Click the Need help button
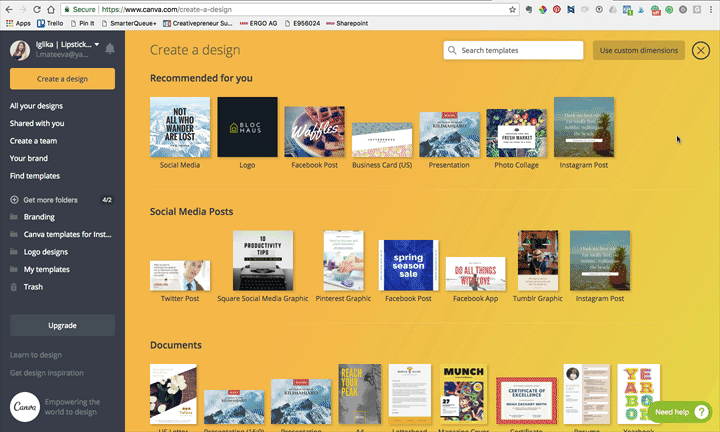The image size is (720, 432). (680, 412)
